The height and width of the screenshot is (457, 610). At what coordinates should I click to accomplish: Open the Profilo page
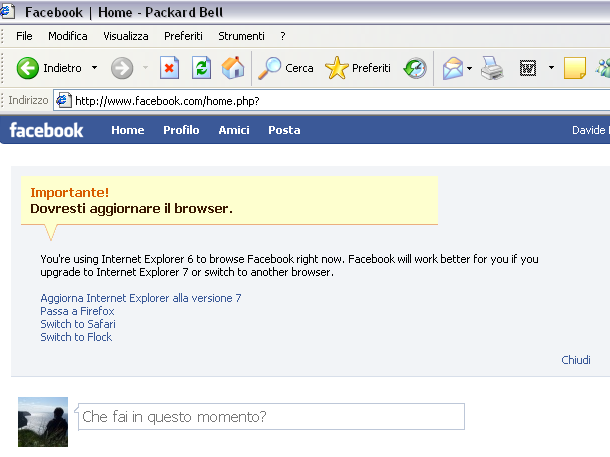pyautogui.click(x=181, y=130)
